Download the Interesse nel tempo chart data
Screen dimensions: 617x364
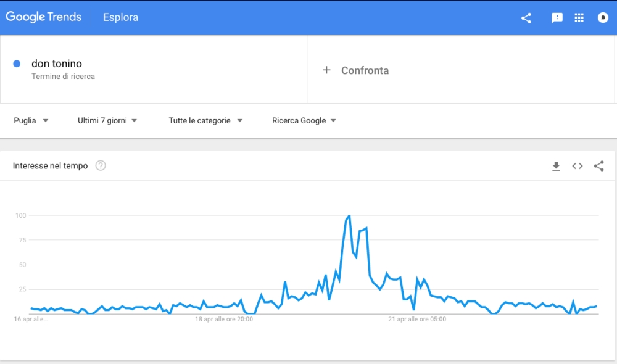point(556,166)
